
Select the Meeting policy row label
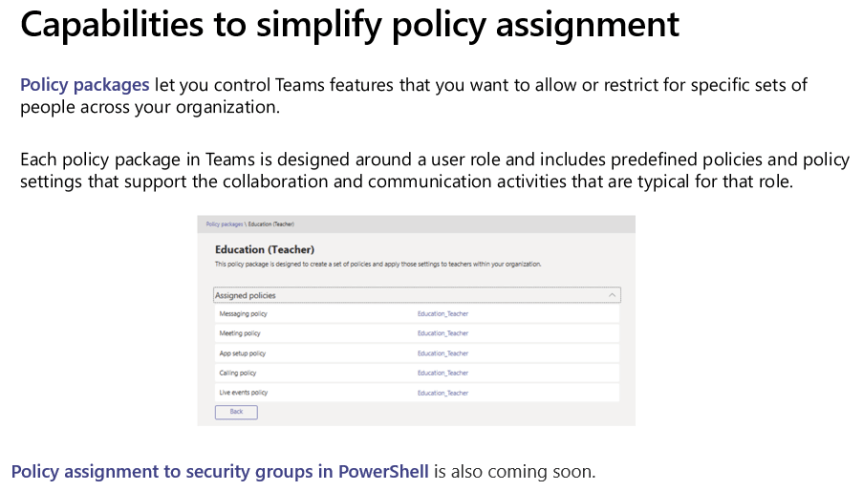pyautogui.click(x=241, y=334)
